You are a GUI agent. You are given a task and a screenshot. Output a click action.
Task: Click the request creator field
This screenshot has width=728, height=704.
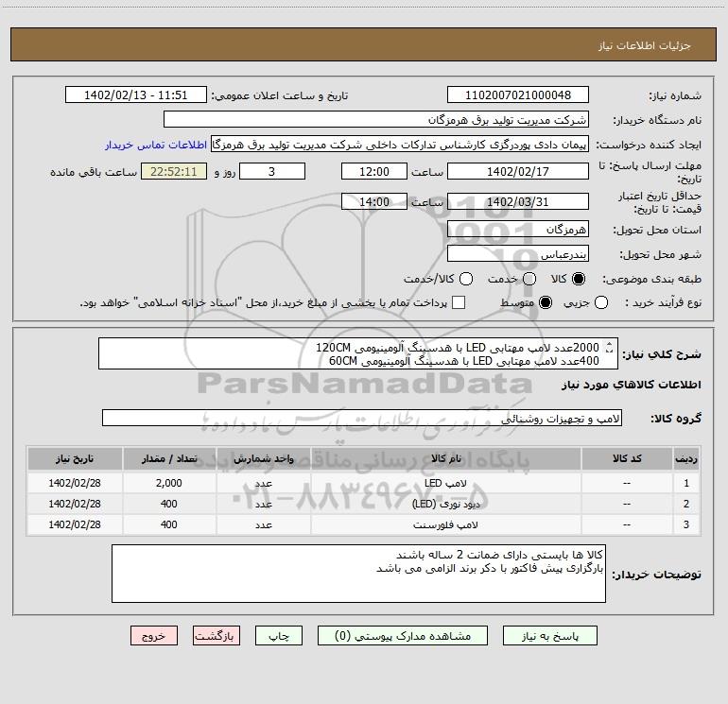[400, 145]
